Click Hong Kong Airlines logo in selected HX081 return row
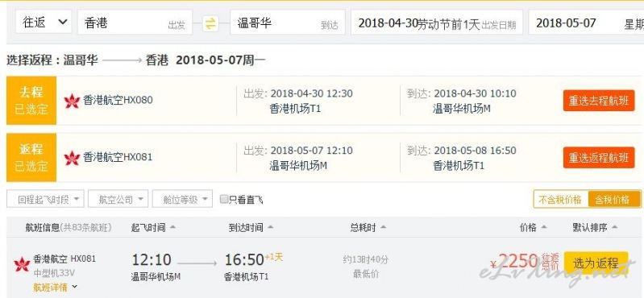 72,158
